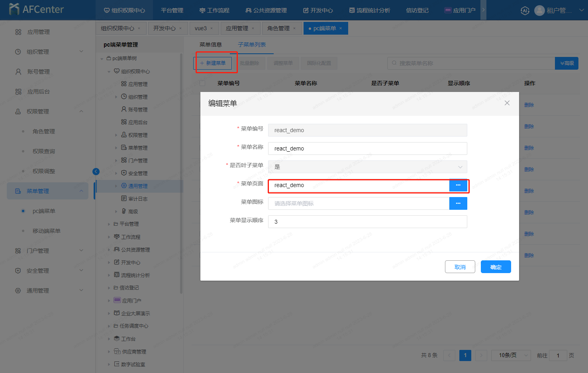Toggle the select-all checkbox in table header

[202, 83]
